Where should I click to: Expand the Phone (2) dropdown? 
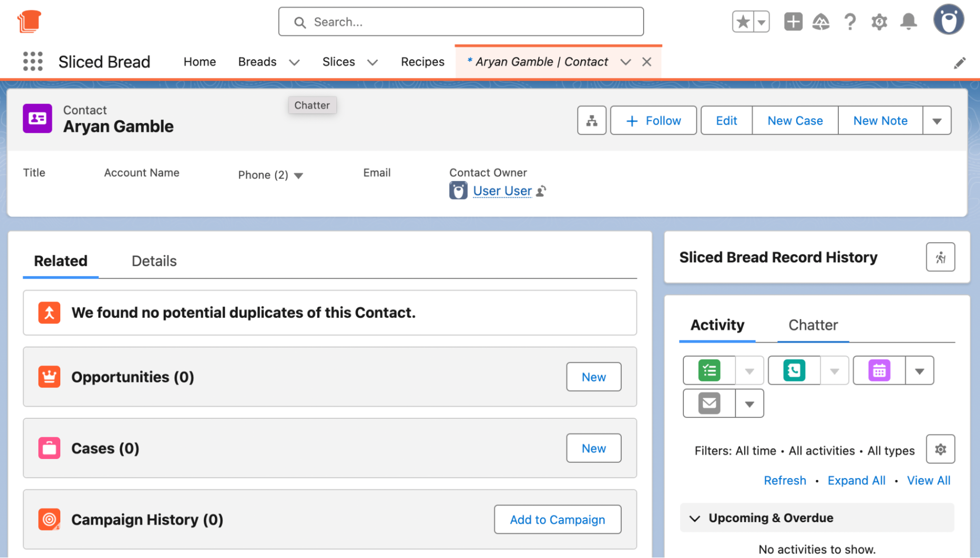[299, 176]
